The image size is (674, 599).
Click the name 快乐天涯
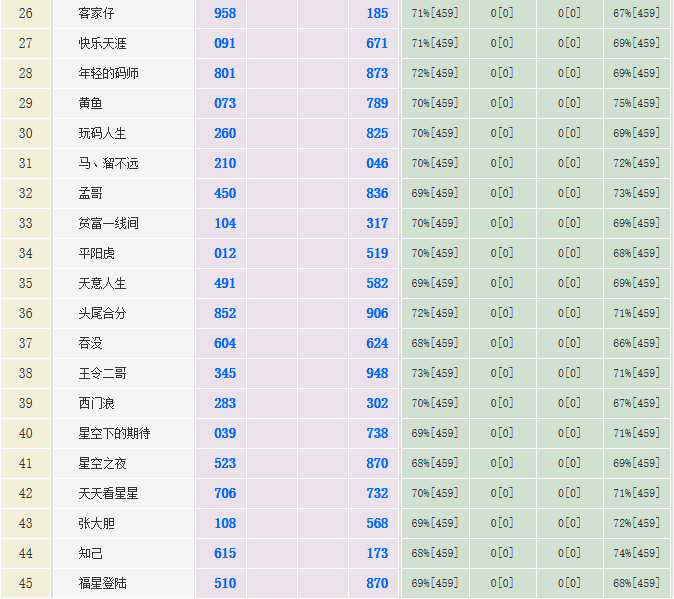click(103, 43)
